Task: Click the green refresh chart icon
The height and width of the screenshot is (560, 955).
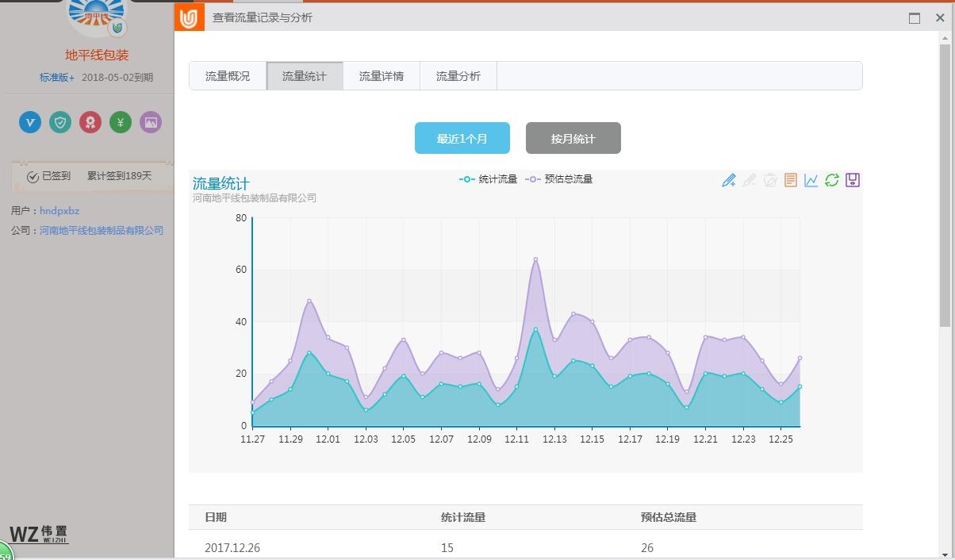Action: click(x=831, y=180)
